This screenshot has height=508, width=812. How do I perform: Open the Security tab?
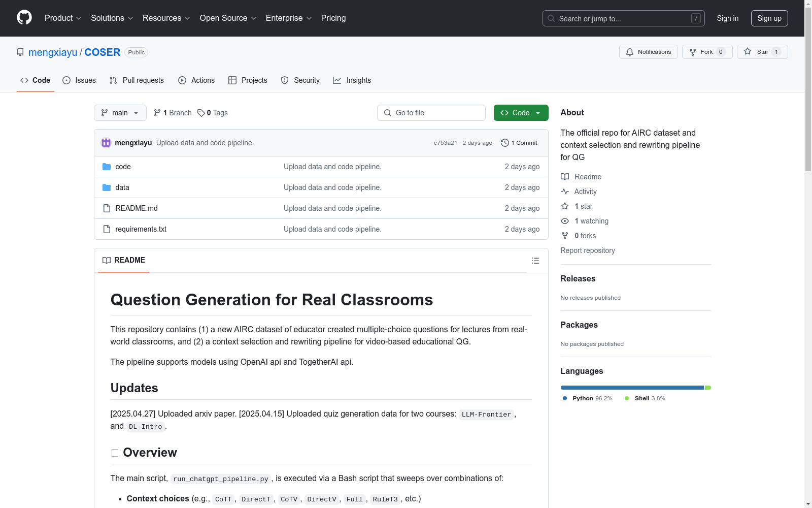point(300,80)
